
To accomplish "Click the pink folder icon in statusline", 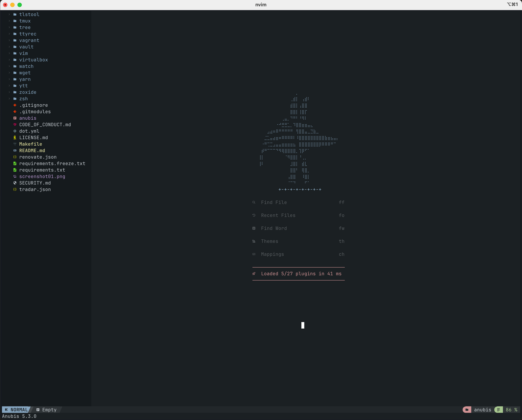I will coord(467,410).
